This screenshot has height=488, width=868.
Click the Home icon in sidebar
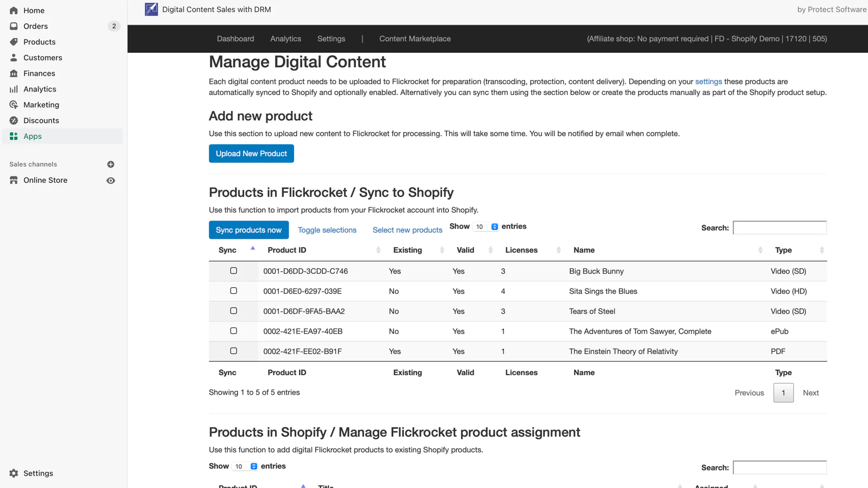pyautogui.click(x=14, y=10)
